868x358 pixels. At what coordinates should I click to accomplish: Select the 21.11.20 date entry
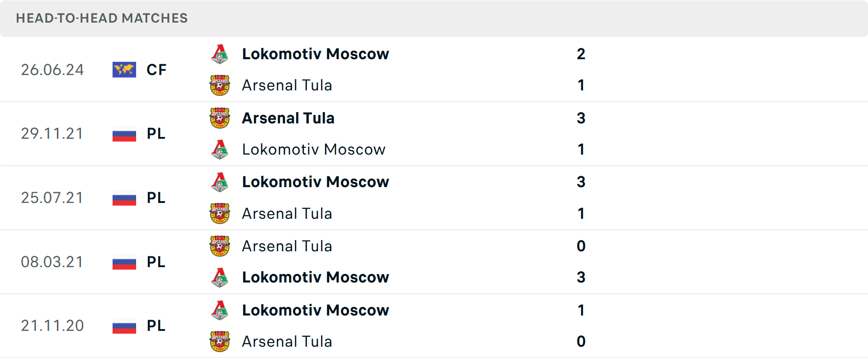[x=52, y=326]
